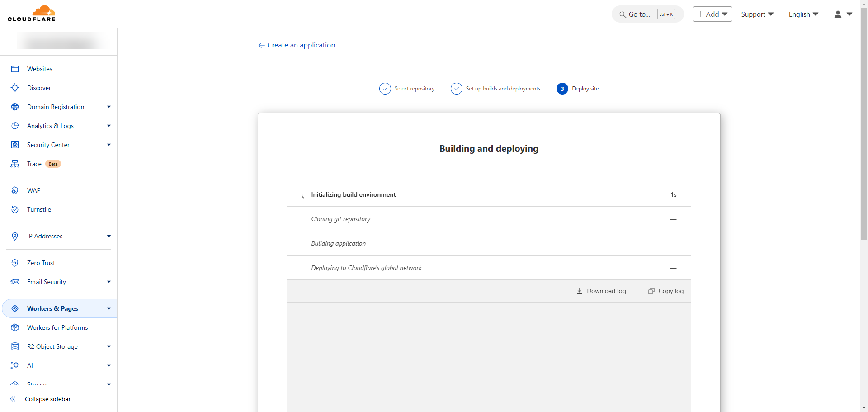Click the Go to... search box

647,14
